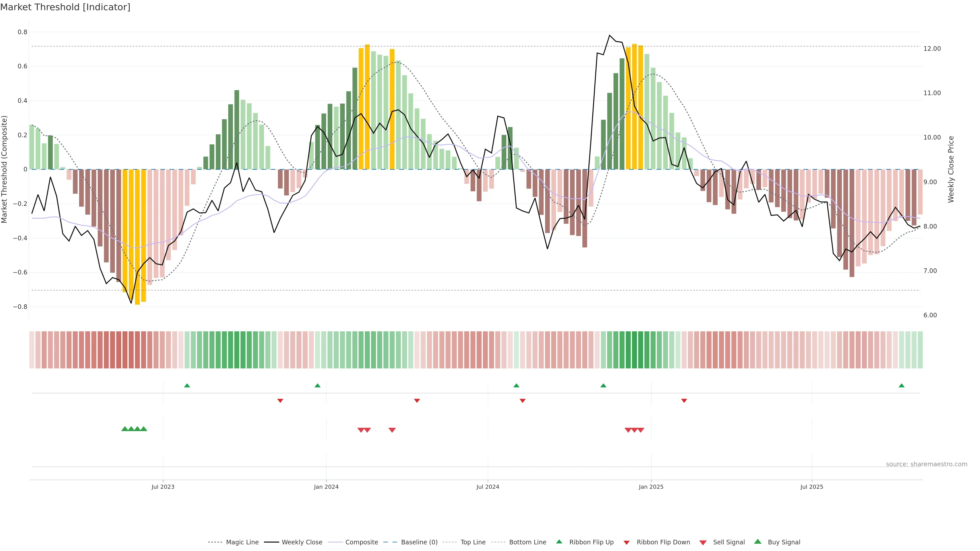The width and height of the screenshot is (980, 551).
Task: Select the rightmost green Ribbon Flip Up marker
Action: tap(901, 386)
